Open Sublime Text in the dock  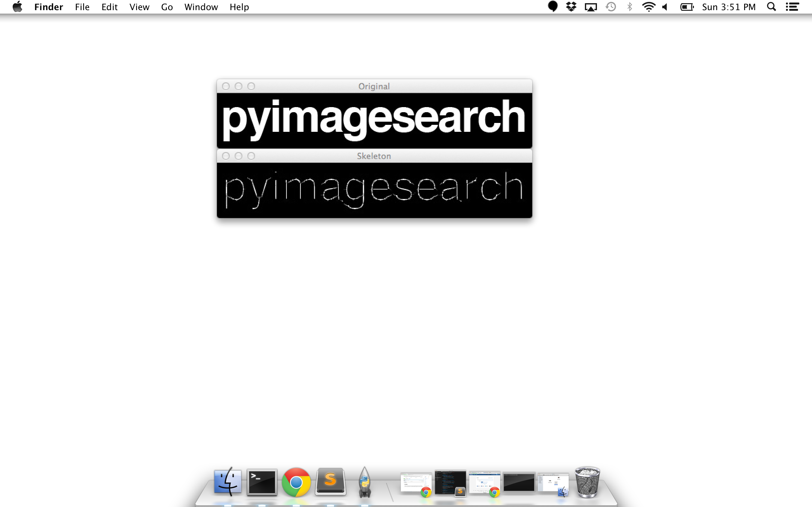point(331,482)
